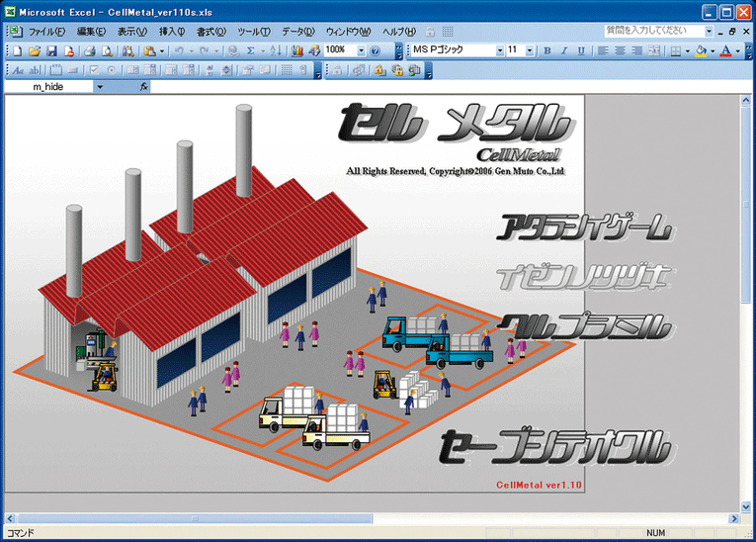This screenshot has height=542, width=756.
Task: Click the Save icon in the toolbar
Action: 50,50
